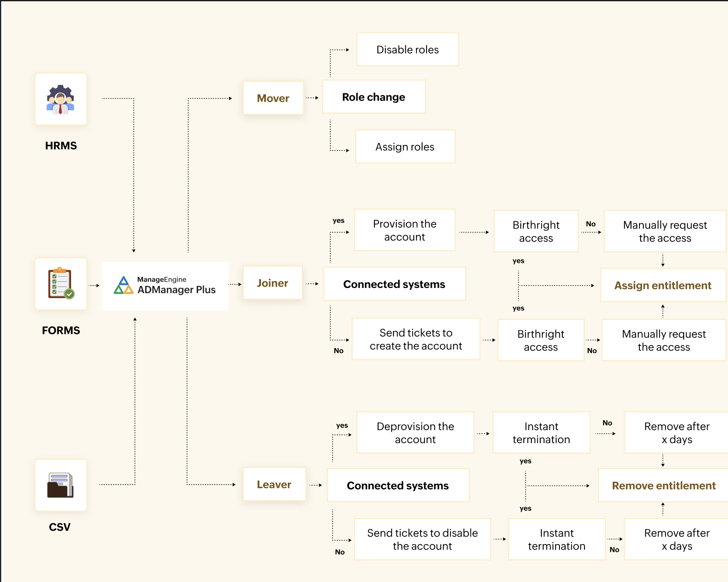728x582 pixels.
Task: Select the Remove entitlement box
Action: click(x=663, y=485)
